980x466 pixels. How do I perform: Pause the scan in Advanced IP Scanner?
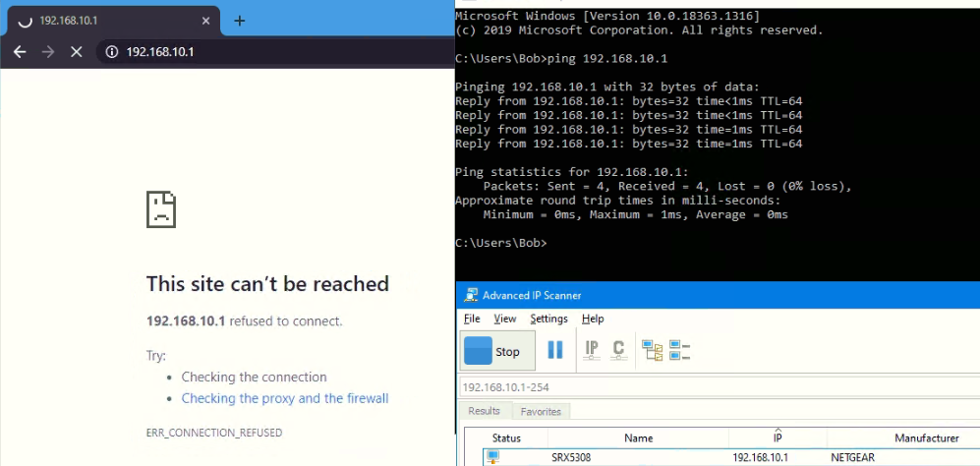click(x=554, y=350)
